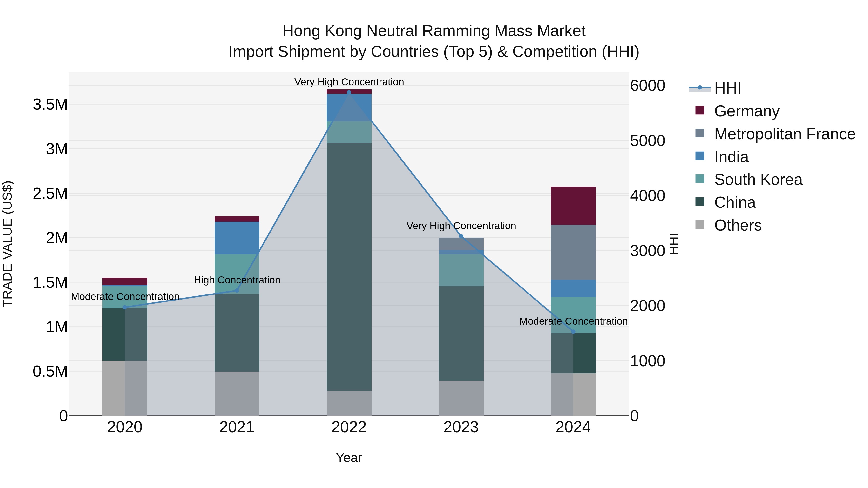Click 'Moderate Concentration' annotation near 2024

[574, 321]
